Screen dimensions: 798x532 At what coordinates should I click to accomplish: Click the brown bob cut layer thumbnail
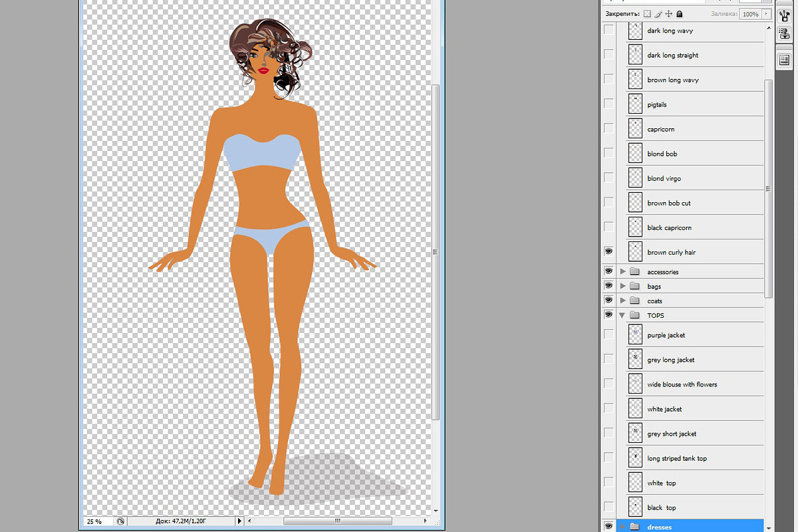point(636,203)
